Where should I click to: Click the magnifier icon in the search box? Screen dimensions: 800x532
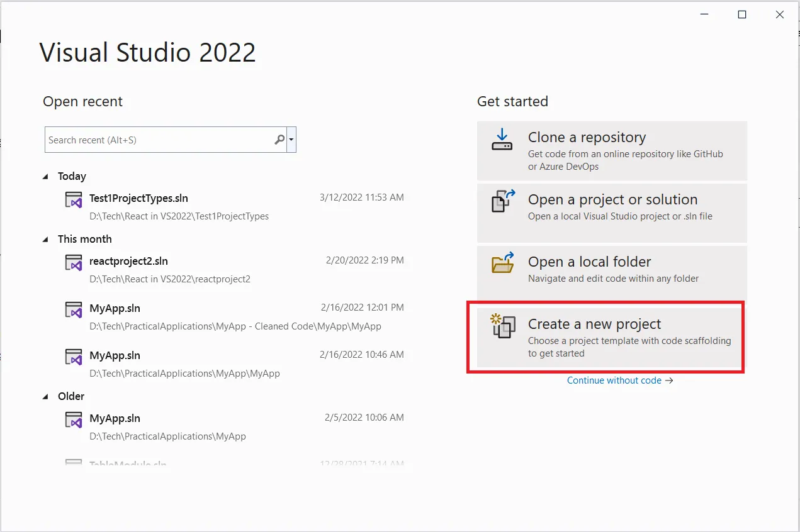[x=278, y=140]
